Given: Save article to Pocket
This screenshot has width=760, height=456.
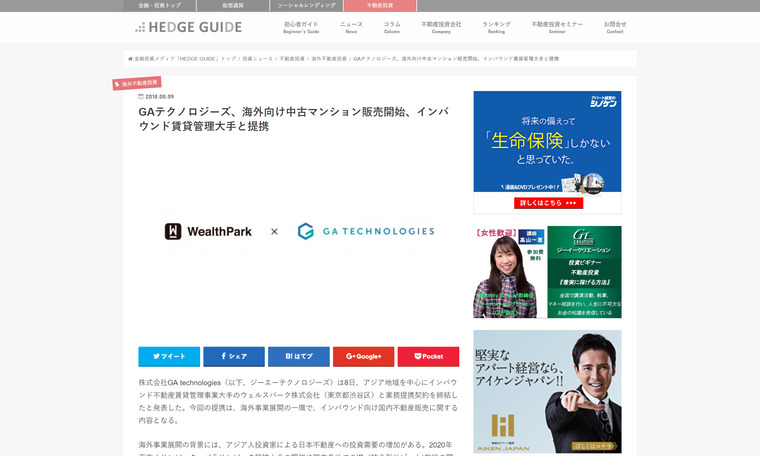Looking at the screenshot, I should point(428,356).
